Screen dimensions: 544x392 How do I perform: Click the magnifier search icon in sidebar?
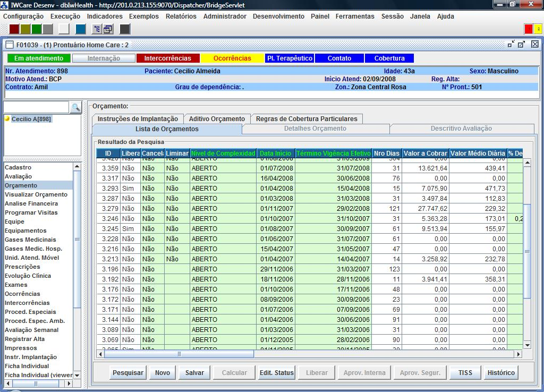(76, 108)
